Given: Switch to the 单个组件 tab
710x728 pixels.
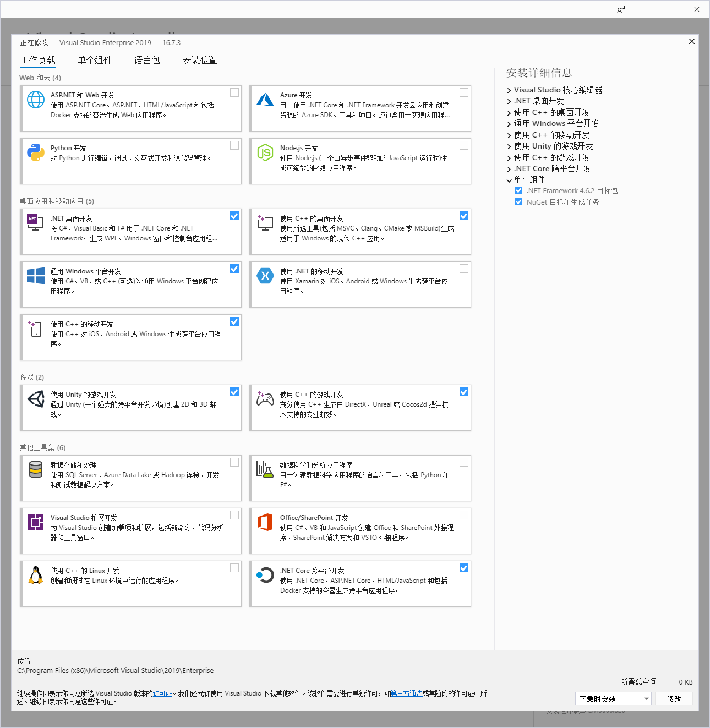Looking at the screenshot, I should pos(95,60).
